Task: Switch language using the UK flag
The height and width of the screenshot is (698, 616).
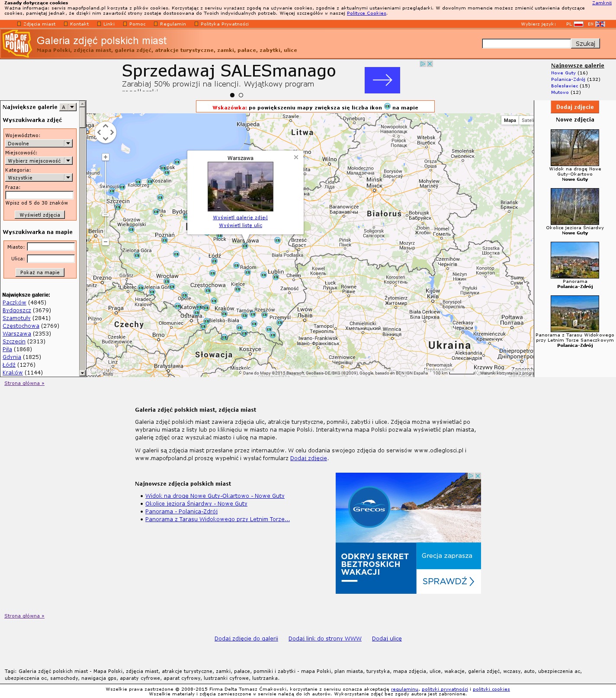Action: point(600,24)
